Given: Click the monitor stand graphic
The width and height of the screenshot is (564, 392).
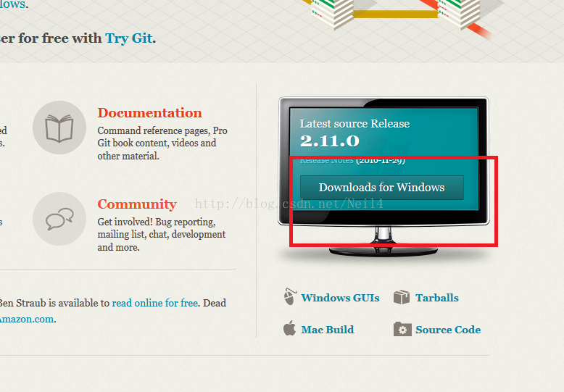Looking at the screenshot, I should pos(383,241).
